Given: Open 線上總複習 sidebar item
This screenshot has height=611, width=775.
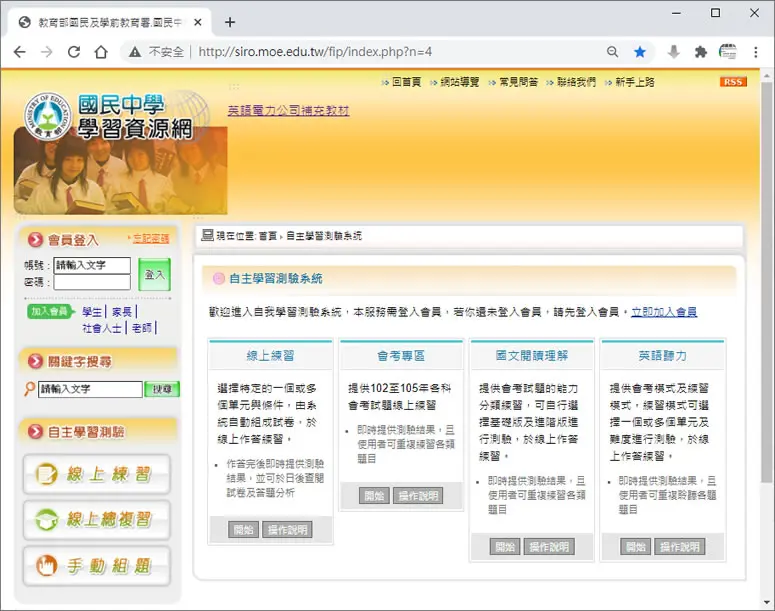Looking at the screenshot, I should pyautogui.click(x=97, y=520).
